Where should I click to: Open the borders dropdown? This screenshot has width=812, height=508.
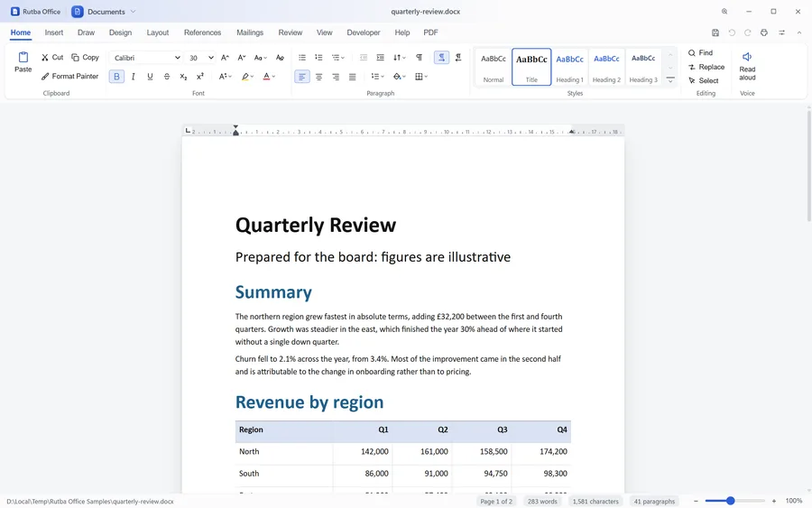click(x=421, y=77)
